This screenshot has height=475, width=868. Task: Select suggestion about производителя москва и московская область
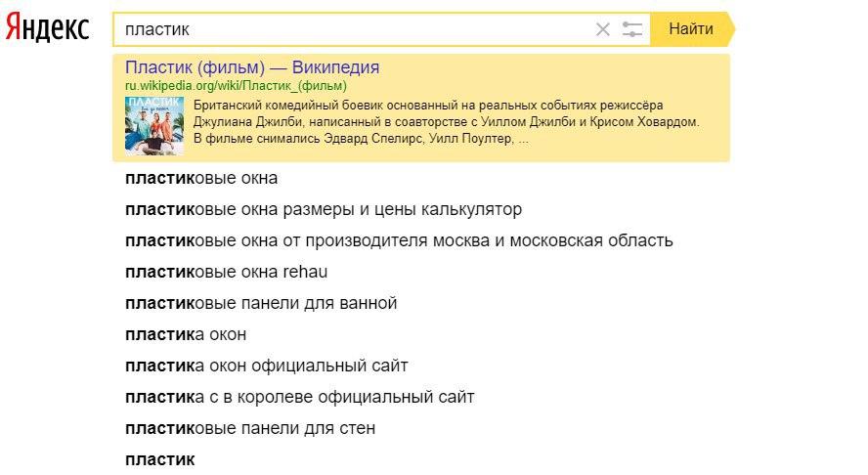pyautogui.click(x=400, y=240)
